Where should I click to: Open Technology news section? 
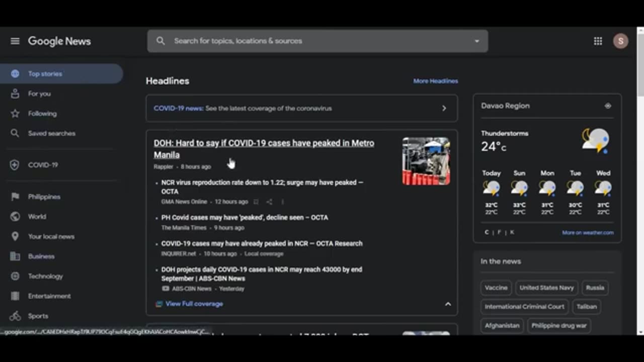pos(45,276)
